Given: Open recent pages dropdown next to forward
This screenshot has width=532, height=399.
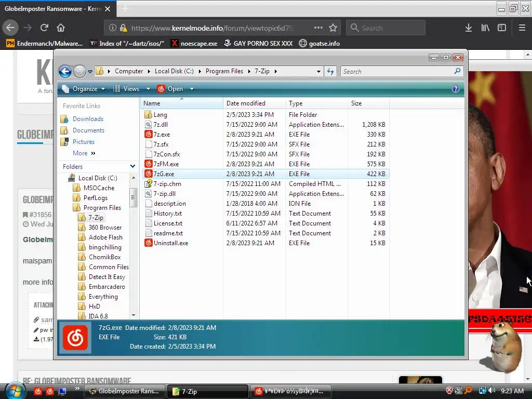Looking at the screenshot, I should tap(90, 72).
